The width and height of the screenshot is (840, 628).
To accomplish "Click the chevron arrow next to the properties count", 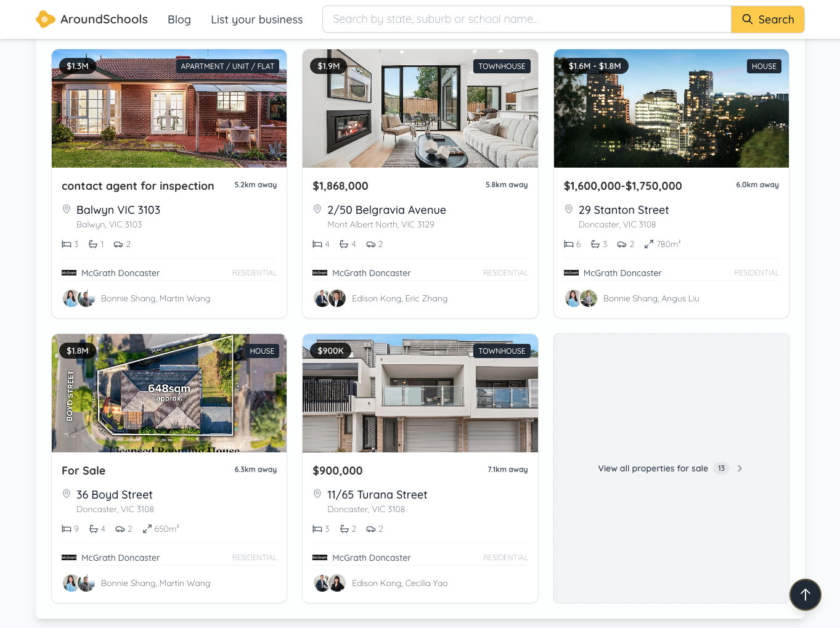I will tap(740, 468).
